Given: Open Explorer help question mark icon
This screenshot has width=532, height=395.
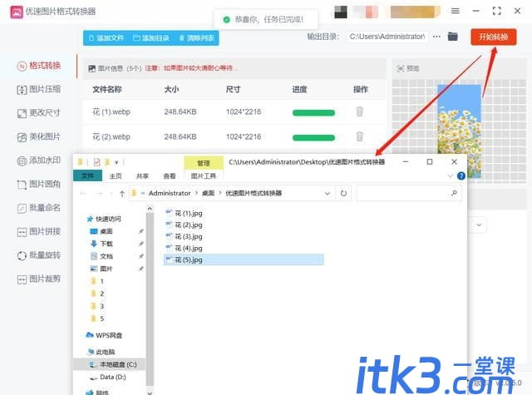Looking at the screenshot, I should coord(461,175).
